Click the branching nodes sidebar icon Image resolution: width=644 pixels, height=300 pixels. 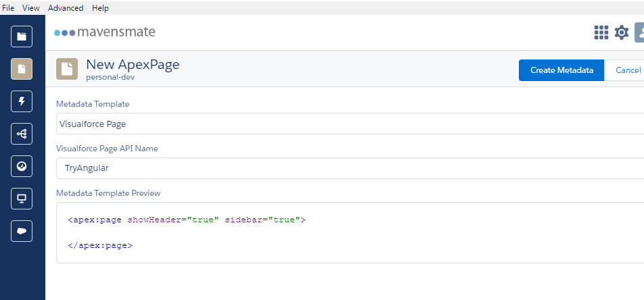click(22, 134)
